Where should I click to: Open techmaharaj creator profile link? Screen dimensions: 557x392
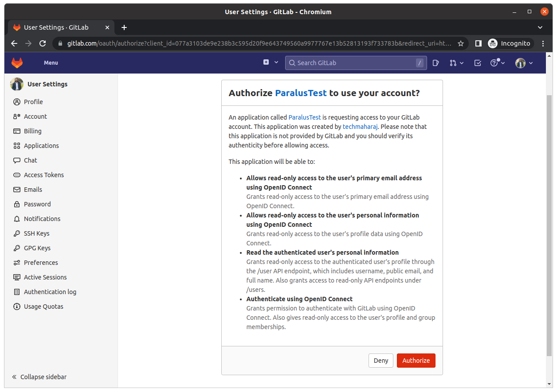(x=360, y=127)
